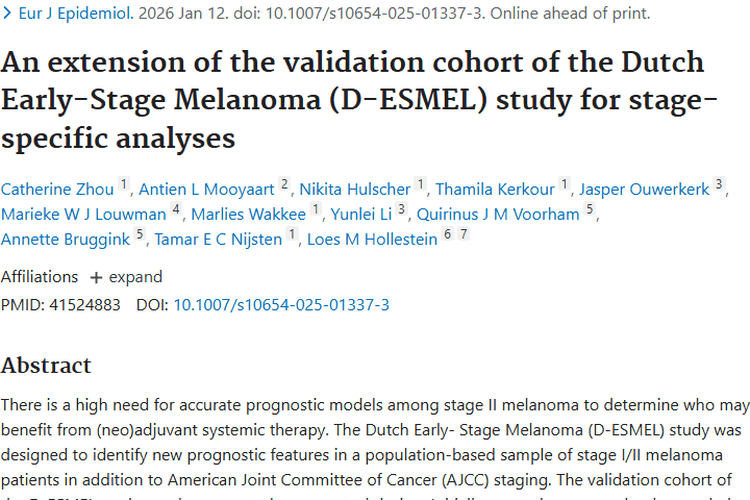This screenshot has width=750, height=500.
Task: Select author Nikita Hulscher
Action: (355, 188)
